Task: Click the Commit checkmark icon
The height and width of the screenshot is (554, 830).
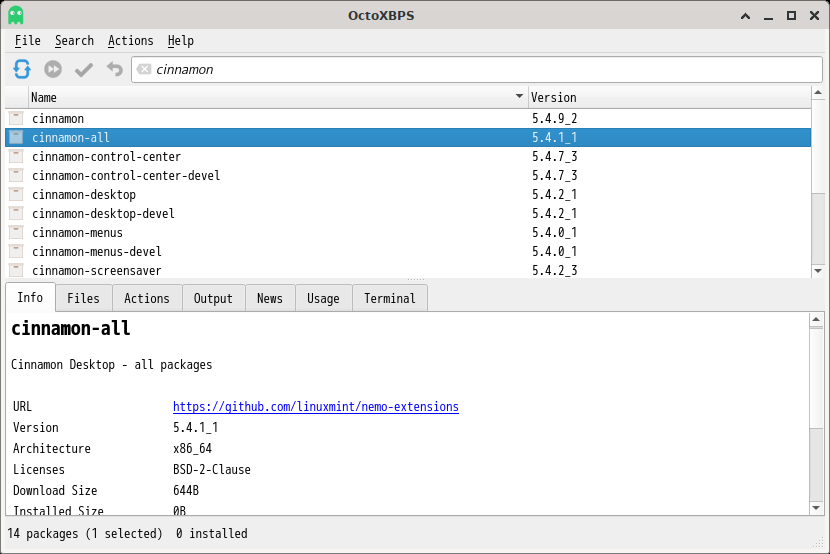Action: pos(84,69)
